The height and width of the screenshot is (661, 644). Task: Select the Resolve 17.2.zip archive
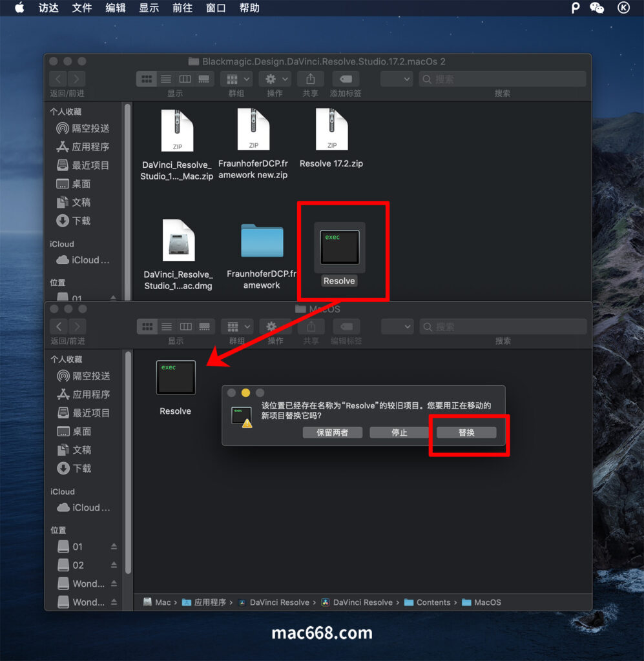[x=332, y=129]
